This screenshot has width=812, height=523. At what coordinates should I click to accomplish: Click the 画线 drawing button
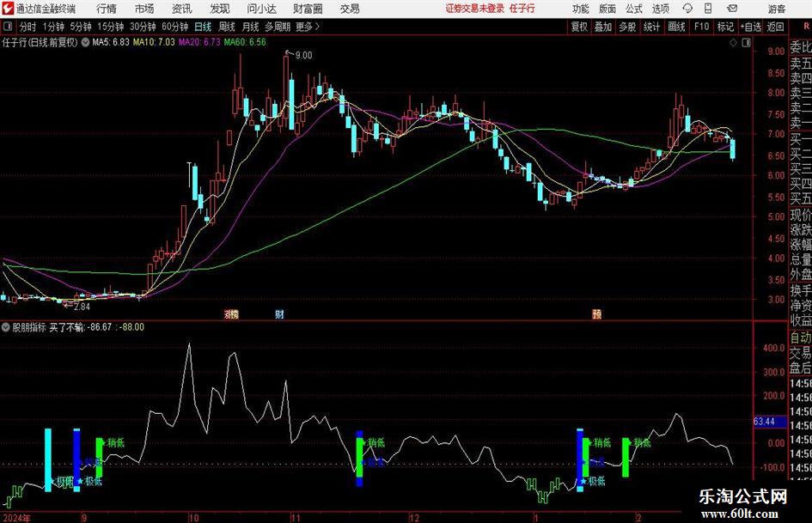pyautogui.click(x=676, y=27)
